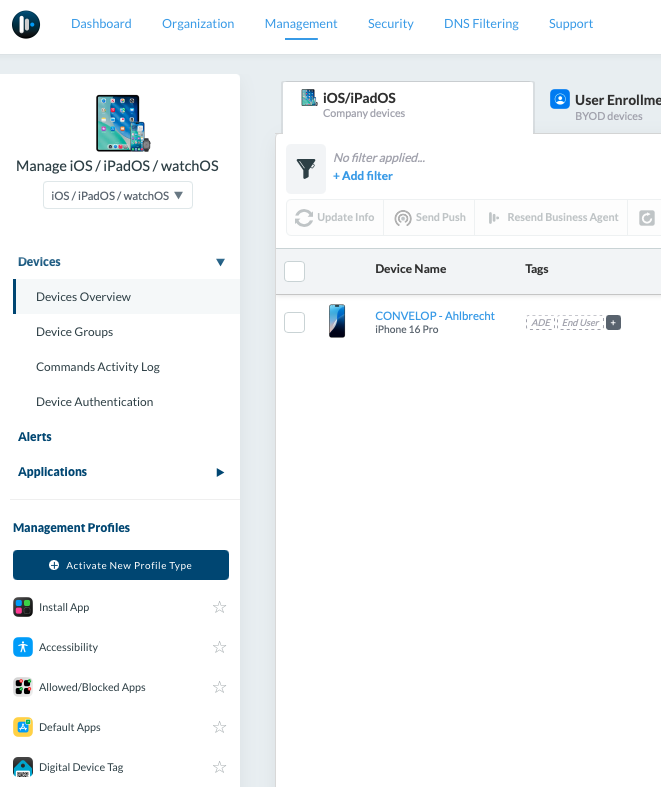The width and height of the screenshot is (661, 787).
Task: Collapse the Devices section arrow
Action: 220,262
